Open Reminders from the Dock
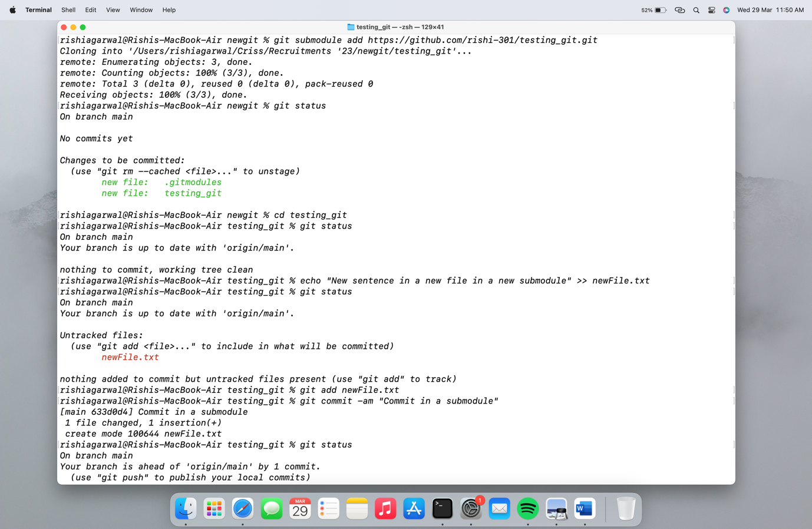Image resolution: width=812 pixels, height=529 pixels. click(x=328, y=508)
